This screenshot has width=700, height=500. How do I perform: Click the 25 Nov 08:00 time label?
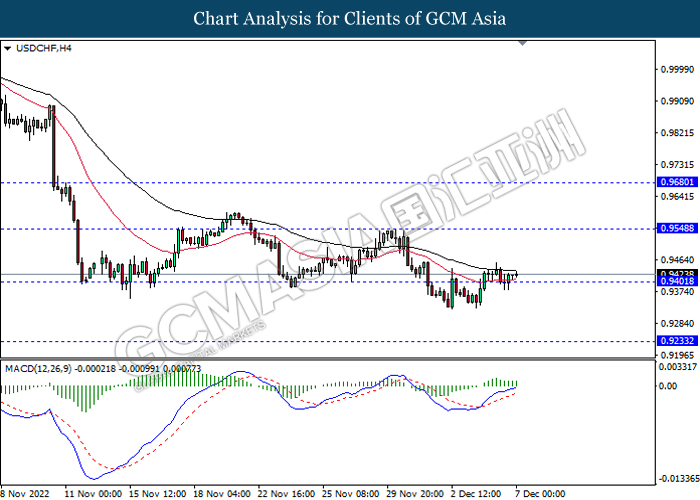tap(350, 494)
